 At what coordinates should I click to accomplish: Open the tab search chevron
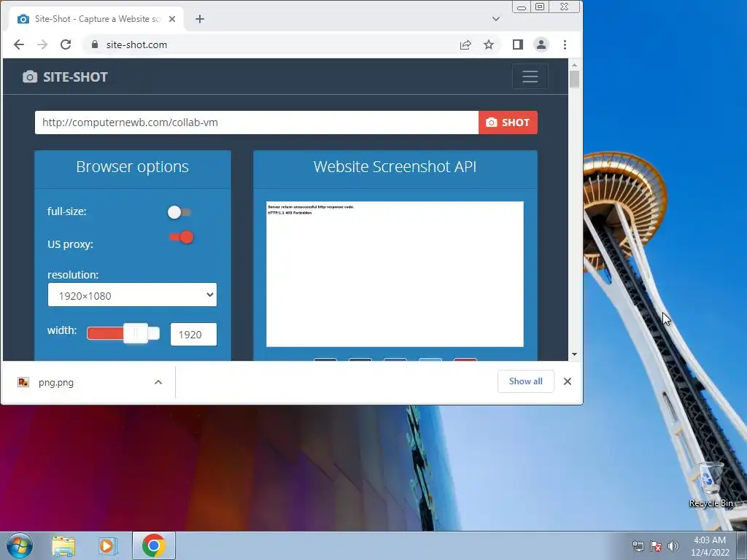pyautogui.click(x=496, y=19)
